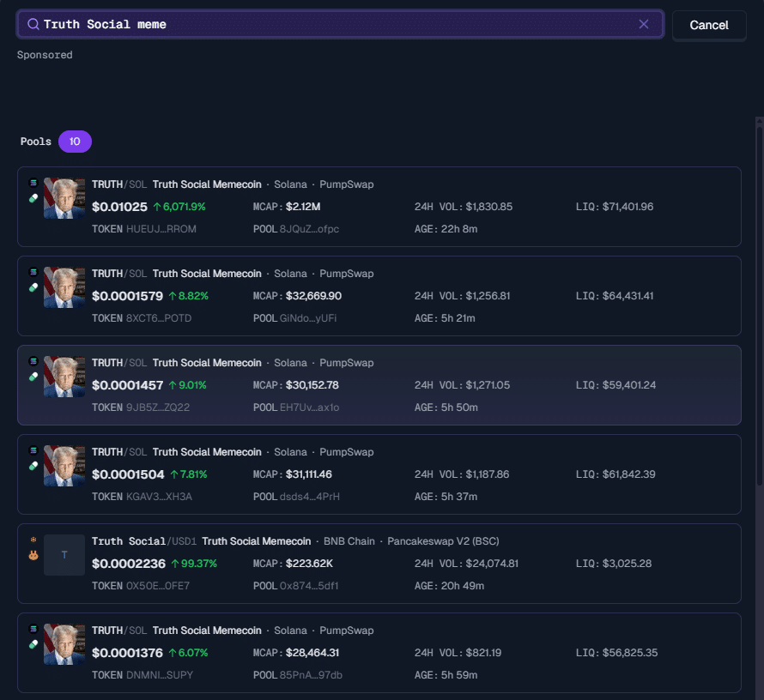Click MCAP value $2.12M
Image resolution: width=764 pixels, height=700 pixels.
(303, 207)
